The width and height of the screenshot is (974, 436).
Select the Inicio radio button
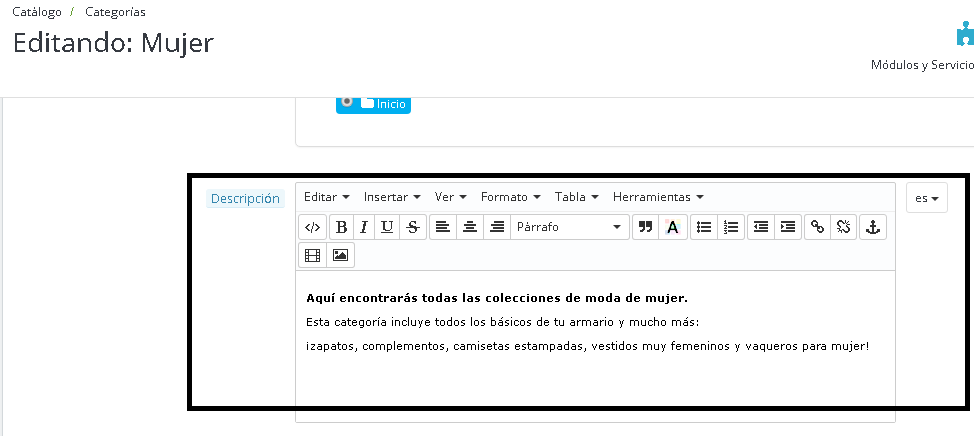[347, 101]
